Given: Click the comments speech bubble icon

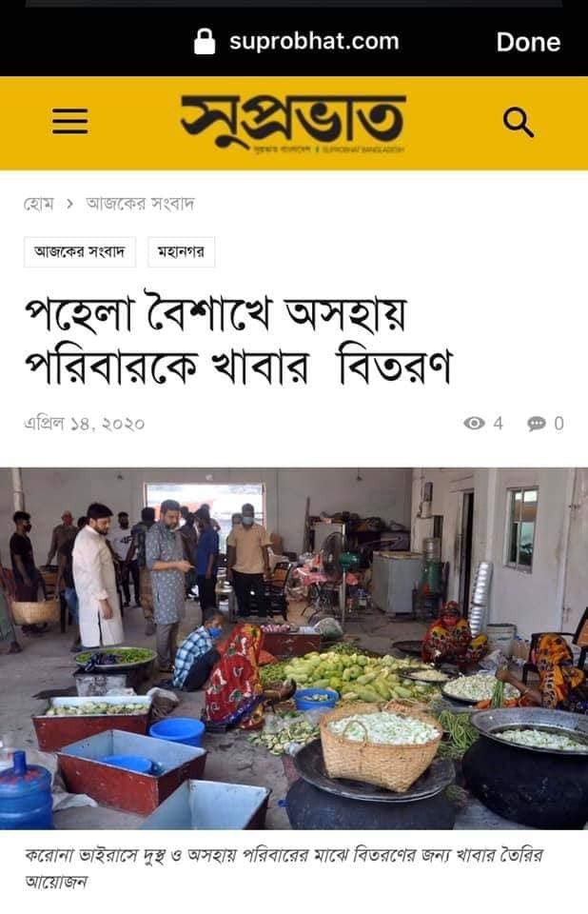Looking at the screenshot, I should [536, 424].
